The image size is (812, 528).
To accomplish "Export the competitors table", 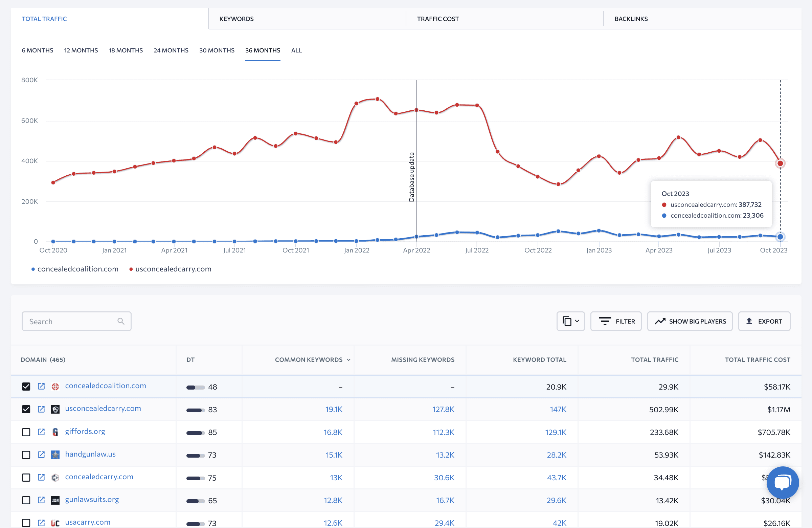I will (764, 321).
